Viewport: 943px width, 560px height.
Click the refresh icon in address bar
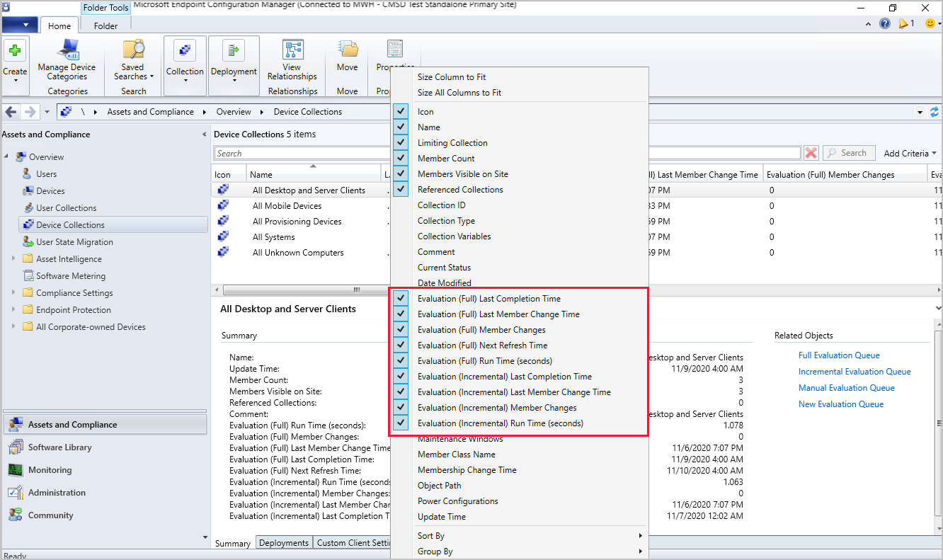pyautogui.click(x=935, y=112)
